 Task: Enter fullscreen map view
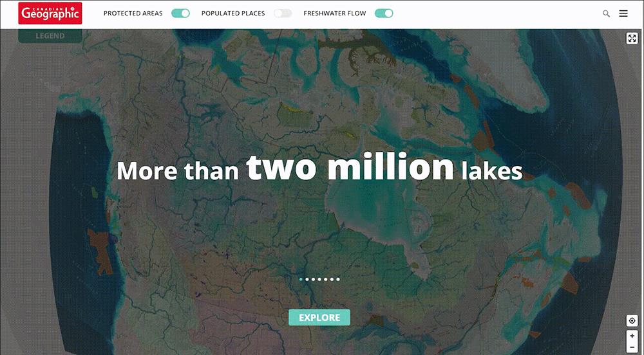point(632,39)
